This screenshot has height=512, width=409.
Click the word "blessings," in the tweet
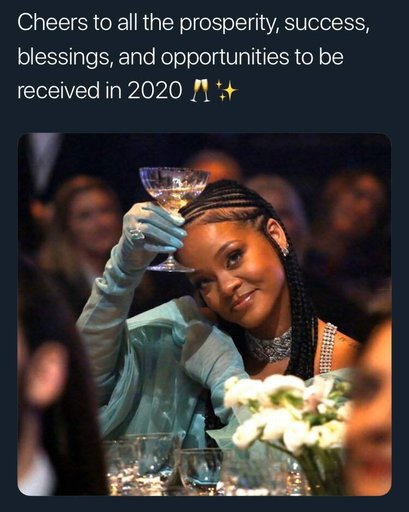65,57
